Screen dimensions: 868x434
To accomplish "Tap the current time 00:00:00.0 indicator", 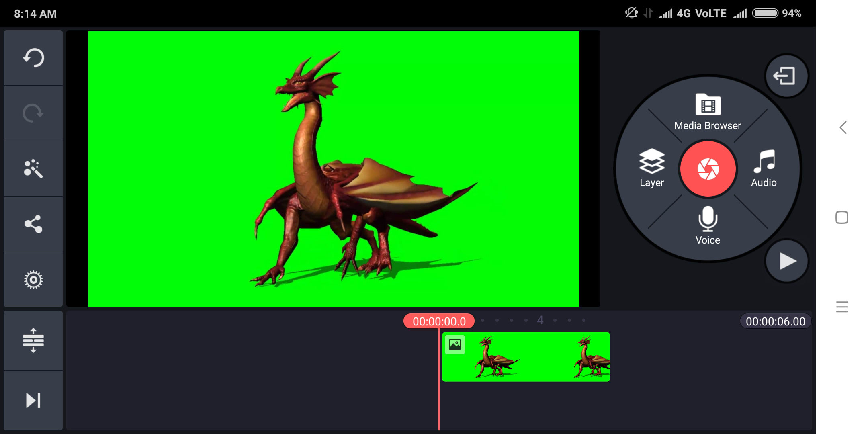I will pyautogui.click(x=439, y=321).
